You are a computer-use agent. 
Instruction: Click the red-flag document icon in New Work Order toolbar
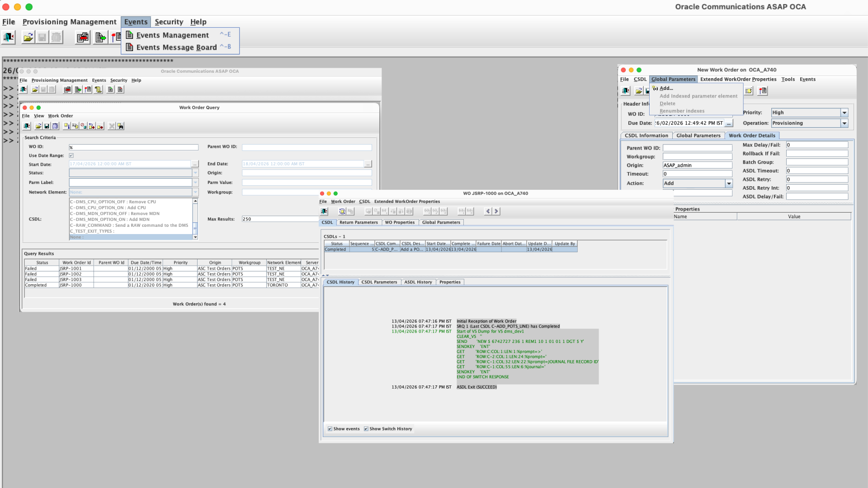point(763,91)
